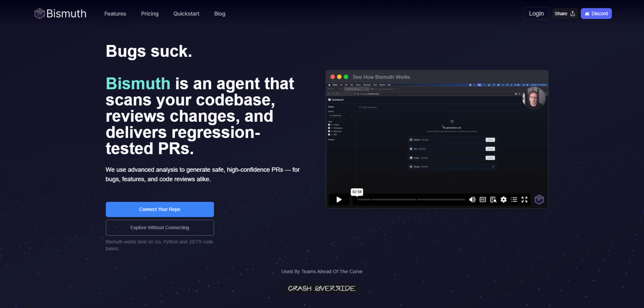The height and width of the screenshot is (308, 644).
Task: Enter fullscreen on the video player
Action: click(524, 199)
